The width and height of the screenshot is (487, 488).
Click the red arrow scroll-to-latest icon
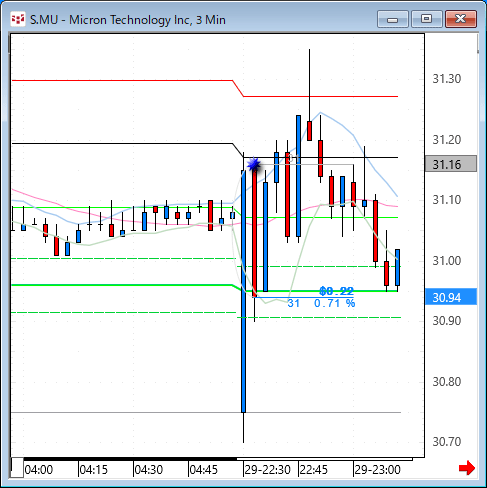click(x=467, y=468)
